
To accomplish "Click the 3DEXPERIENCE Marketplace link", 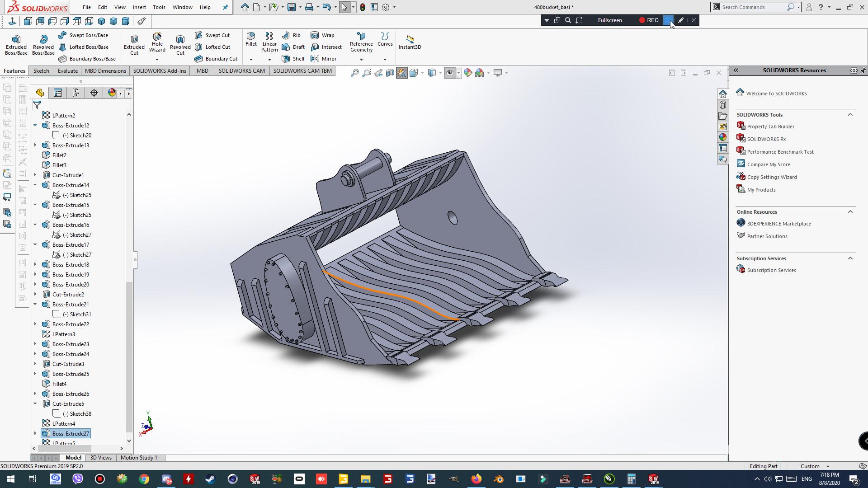I will pos(778,224).
